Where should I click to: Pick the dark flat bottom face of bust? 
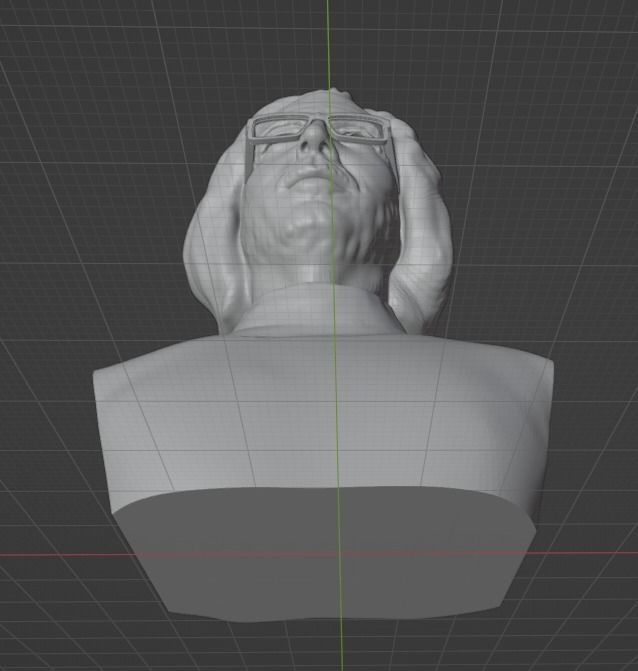tap(325, 554)
